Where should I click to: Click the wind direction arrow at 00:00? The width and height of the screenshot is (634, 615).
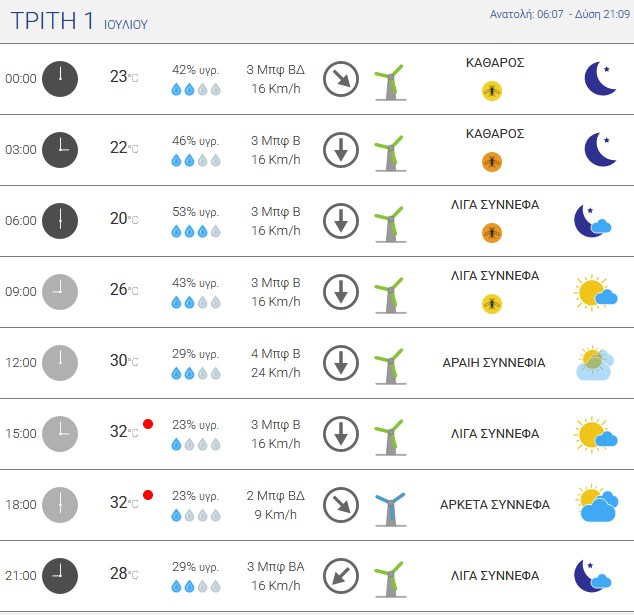click(341, 79)
